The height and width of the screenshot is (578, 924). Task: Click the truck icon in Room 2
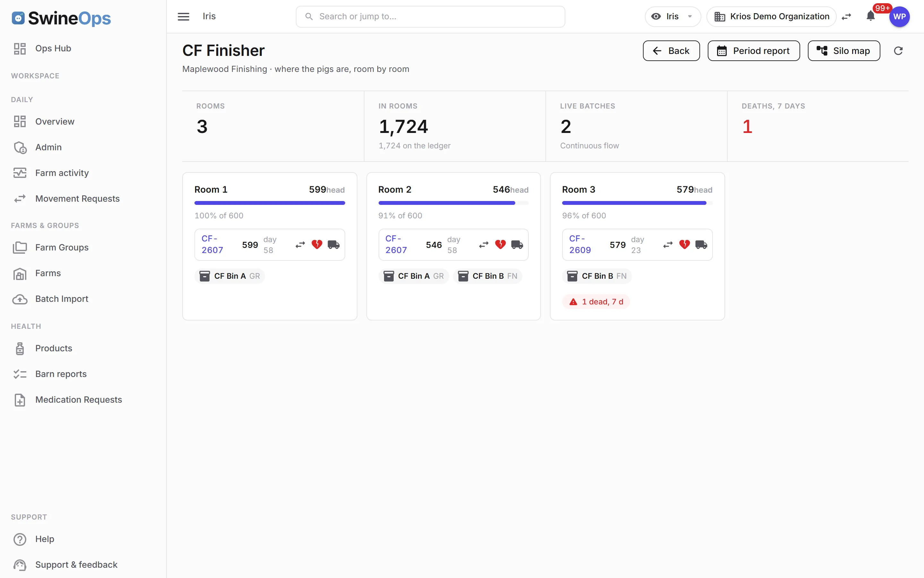pyautogui.click(x=518, y=245)
